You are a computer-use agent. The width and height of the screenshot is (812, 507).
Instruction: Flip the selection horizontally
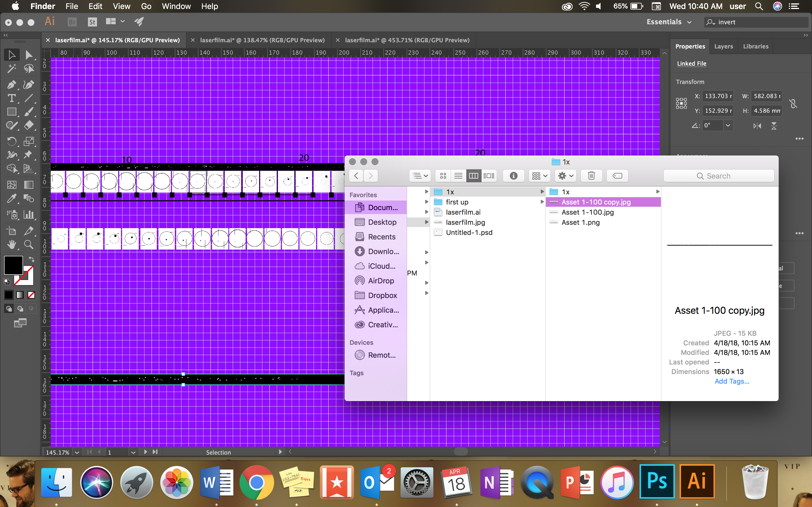[757, 126]
